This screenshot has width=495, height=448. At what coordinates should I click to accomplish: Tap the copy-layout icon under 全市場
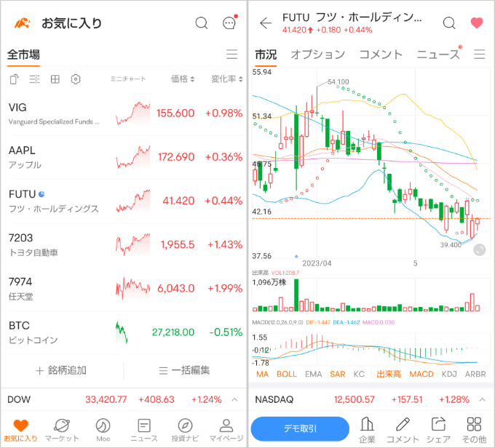(15, 79)
